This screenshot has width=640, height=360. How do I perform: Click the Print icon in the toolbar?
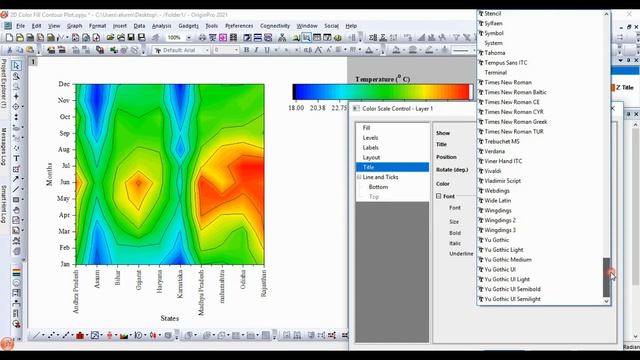pos(202,38)
